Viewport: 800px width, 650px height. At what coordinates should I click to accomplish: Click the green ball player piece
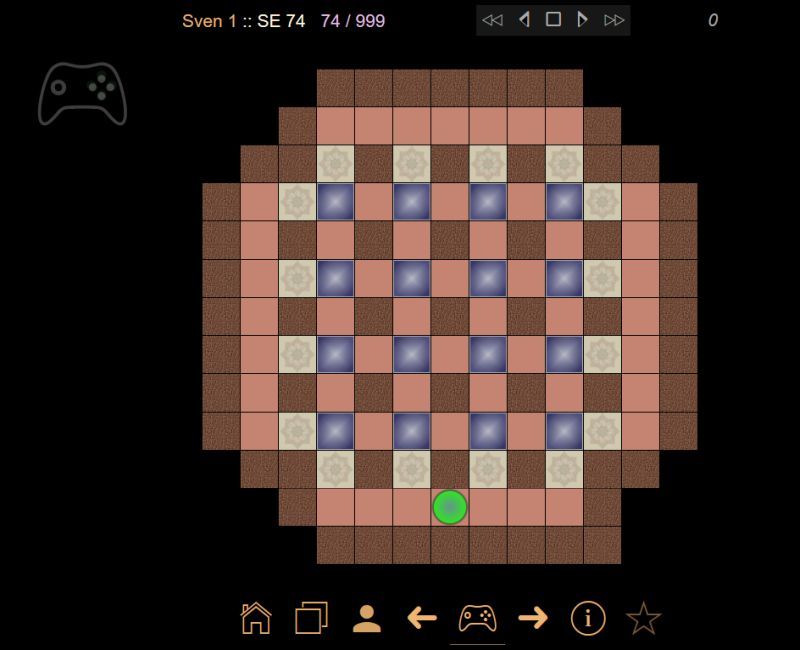pos(450,507)
